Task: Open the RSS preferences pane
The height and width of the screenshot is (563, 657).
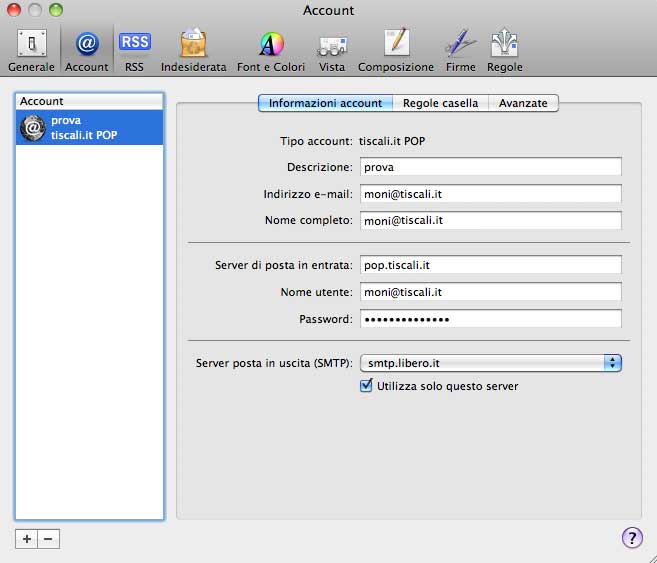Action: click(x=134, y=50)
